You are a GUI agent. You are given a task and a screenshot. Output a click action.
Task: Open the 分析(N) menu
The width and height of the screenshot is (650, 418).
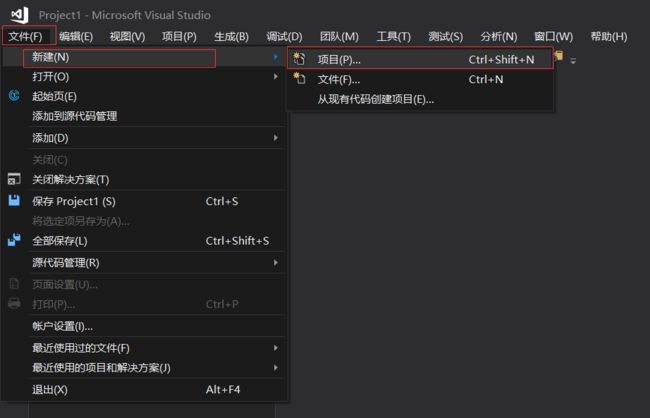[x=499, y=36]
